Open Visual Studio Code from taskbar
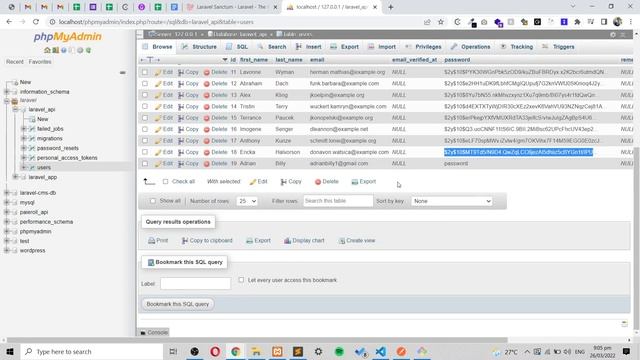 (x=380, y=351)
